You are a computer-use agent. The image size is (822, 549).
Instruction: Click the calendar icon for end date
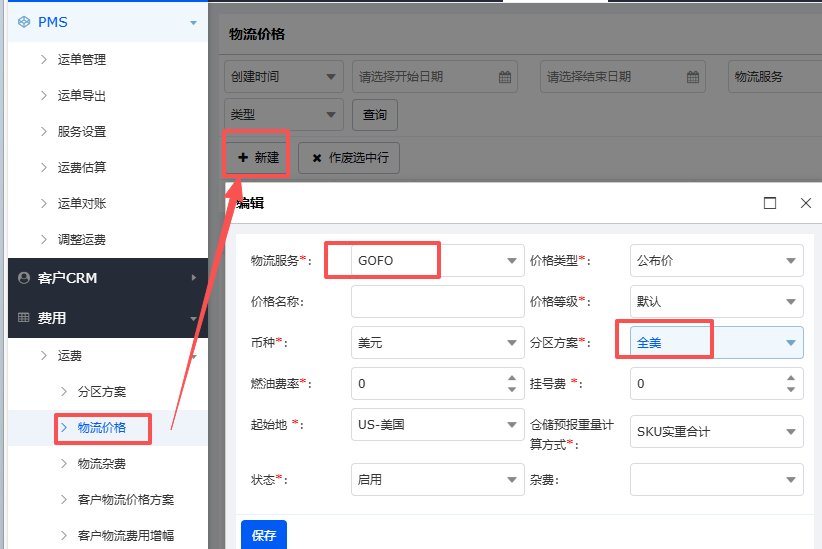(693, 77)
